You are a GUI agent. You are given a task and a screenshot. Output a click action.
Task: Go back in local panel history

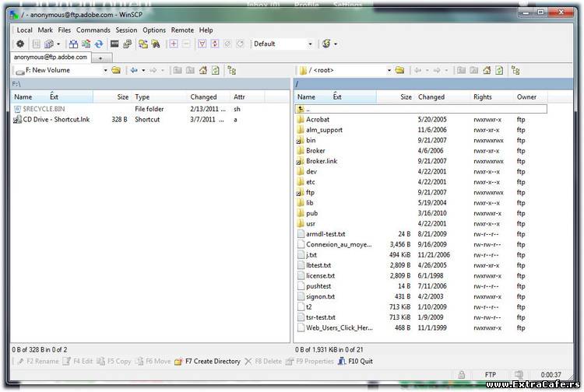tap(134, 70)
